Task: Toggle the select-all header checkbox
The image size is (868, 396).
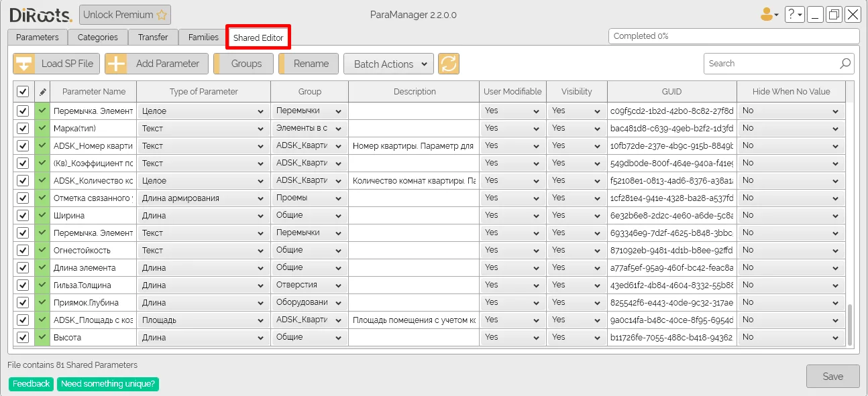Action: tap(23, 92)
